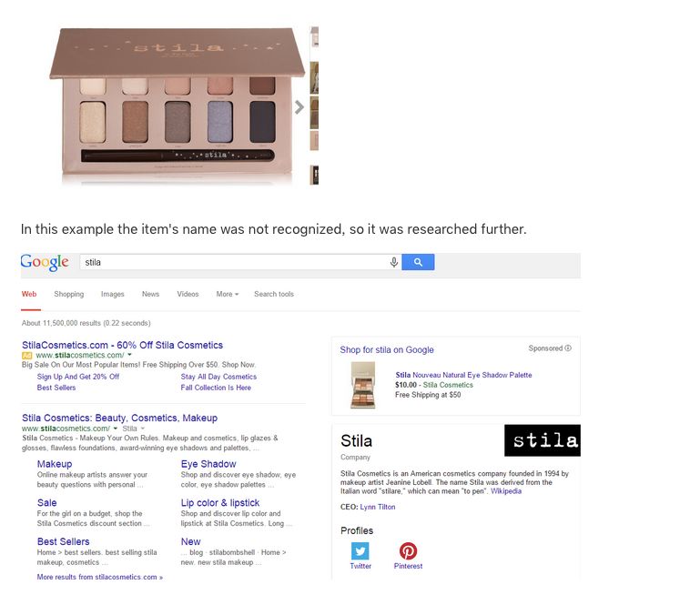The height and width of the screenshot is (595, 700).
Task: Click the $10.00 price text
Action: pyautogui.click(x=406, y=385)
